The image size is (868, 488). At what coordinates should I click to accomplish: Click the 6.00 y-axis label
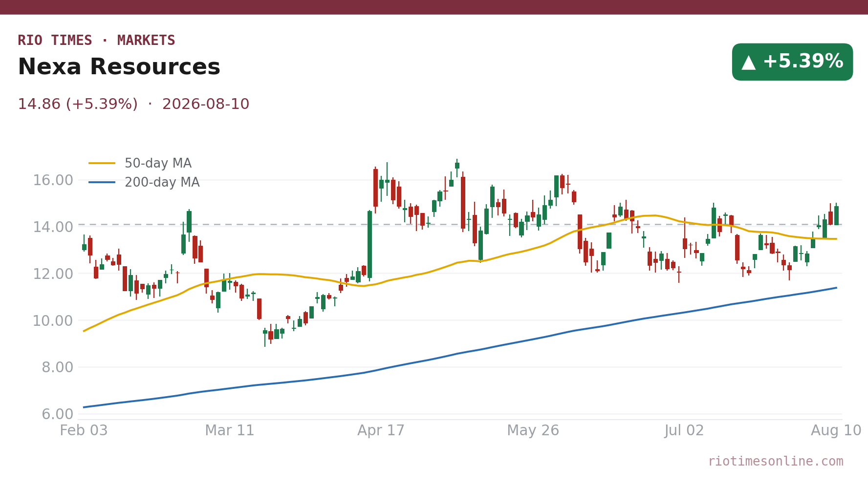[x=57, y=414]
